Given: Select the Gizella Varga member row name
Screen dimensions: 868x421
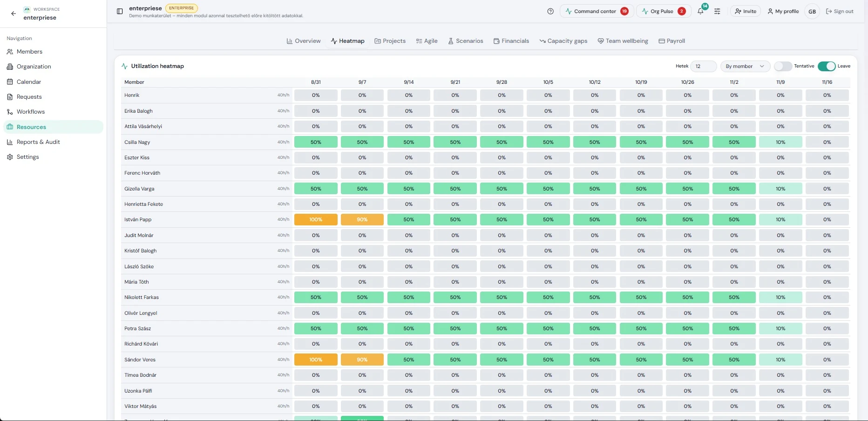Looking at the screenshot, I should click(139, 189).
